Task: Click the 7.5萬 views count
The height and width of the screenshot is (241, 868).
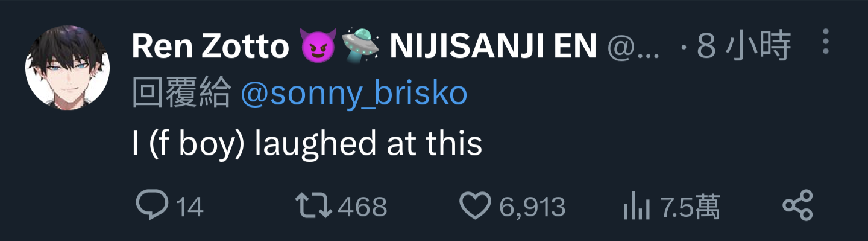Action: pos(691,207)
